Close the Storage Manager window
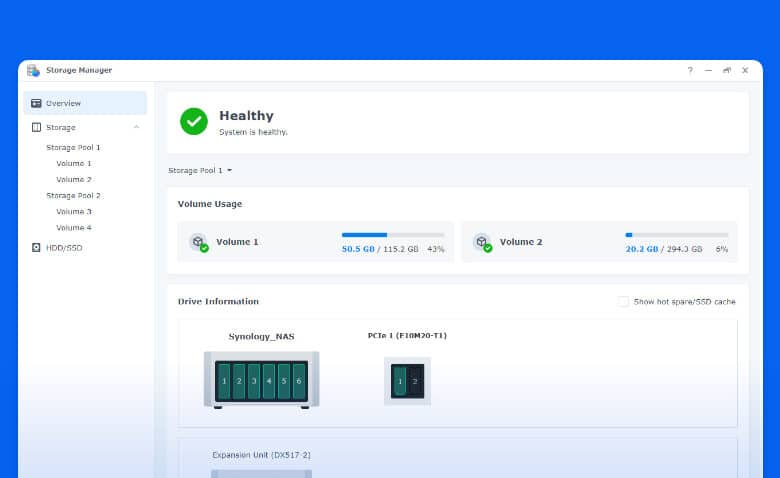 coord(745,70)
